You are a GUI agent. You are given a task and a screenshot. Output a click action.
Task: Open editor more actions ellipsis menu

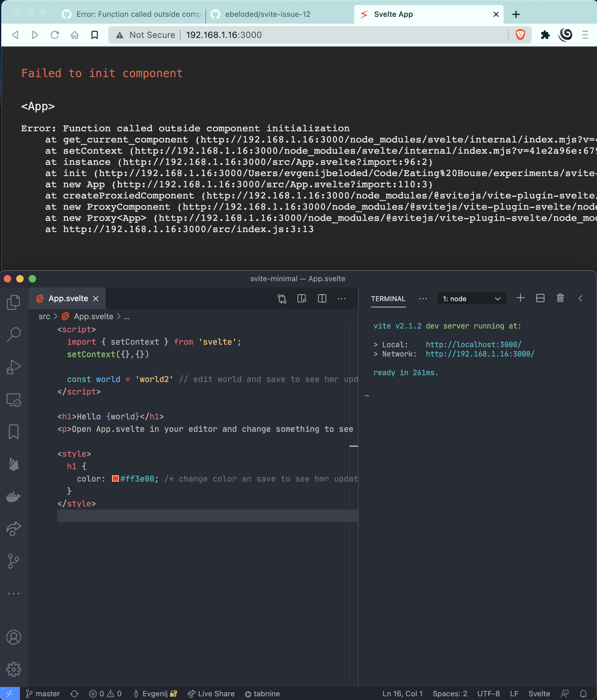pyautogui.click(x=342, y=299)
